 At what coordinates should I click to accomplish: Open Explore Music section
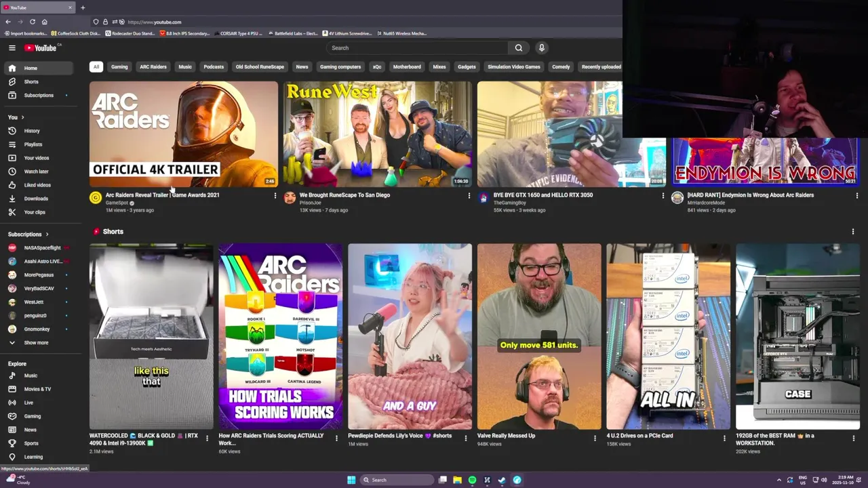pos(38,375)
